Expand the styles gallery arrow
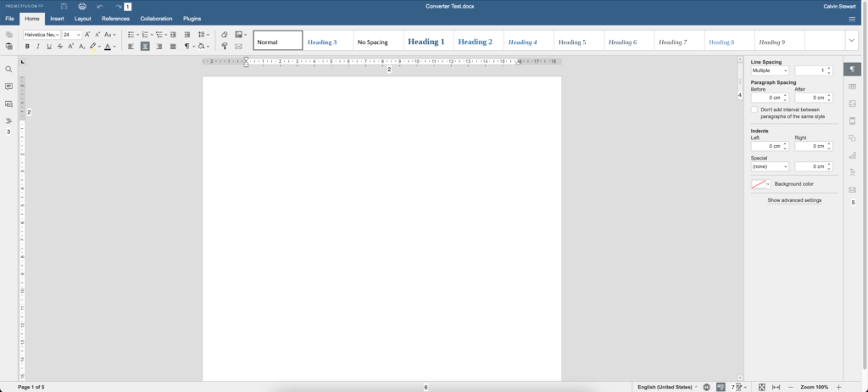 click(851, 40)
